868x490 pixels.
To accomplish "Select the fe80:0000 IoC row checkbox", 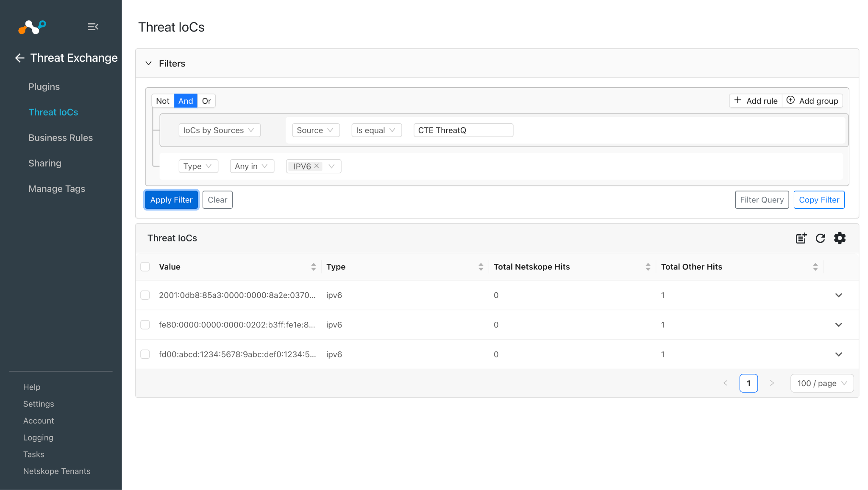I will coord(145,325).
